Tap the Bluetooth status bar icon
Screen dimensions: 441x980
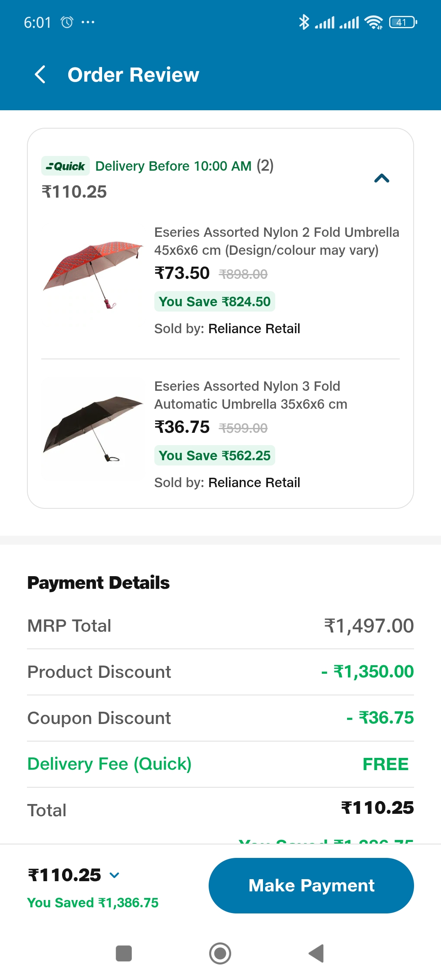coord(304,22)
